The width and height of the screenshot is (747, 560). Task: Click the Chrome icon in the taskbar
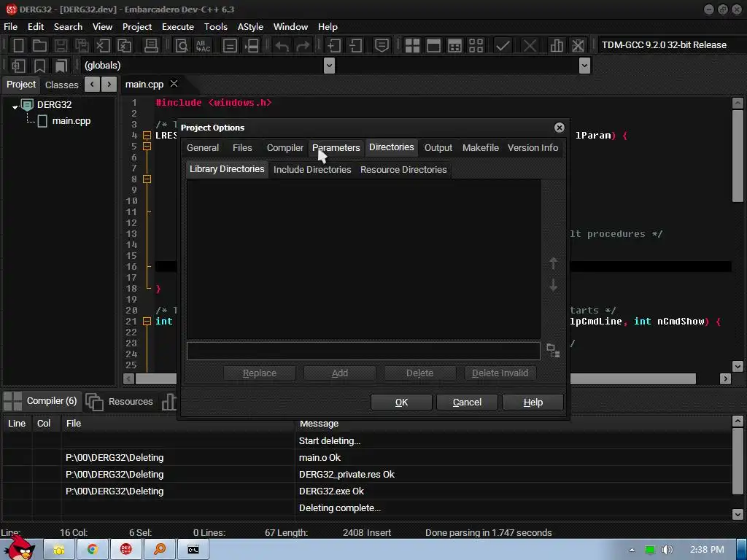(93, 550)
